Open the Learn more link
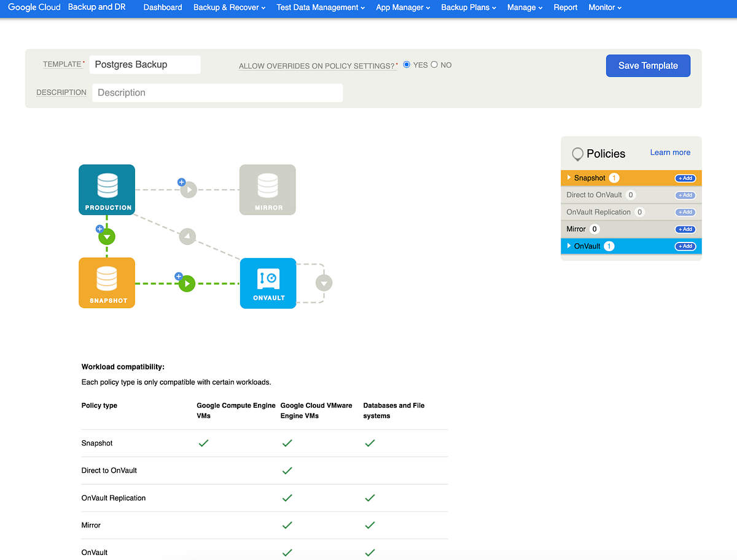The height and width of the screenshot is (560, 737). coord(670,152)
